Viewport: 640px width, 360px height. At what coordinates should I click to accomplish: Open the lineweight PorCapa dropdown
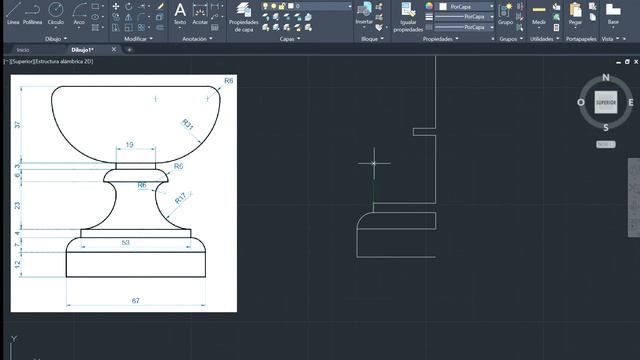[x=464, y=17]
